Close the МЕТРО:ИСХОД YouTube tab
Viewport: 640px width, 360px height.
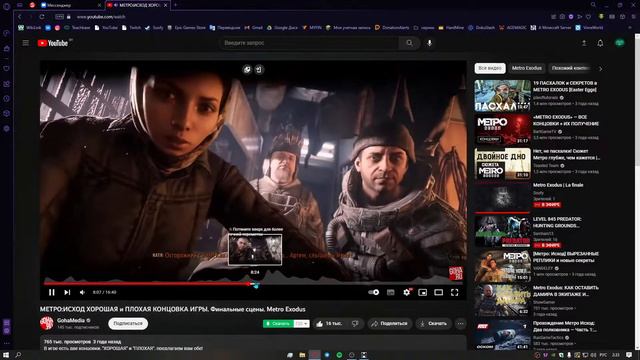click(x=165, y=5)
